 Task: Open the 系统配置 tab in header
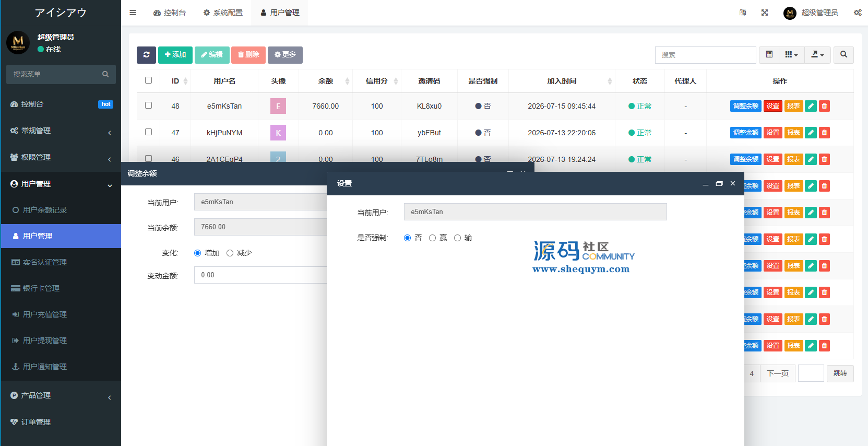(223, 13)
